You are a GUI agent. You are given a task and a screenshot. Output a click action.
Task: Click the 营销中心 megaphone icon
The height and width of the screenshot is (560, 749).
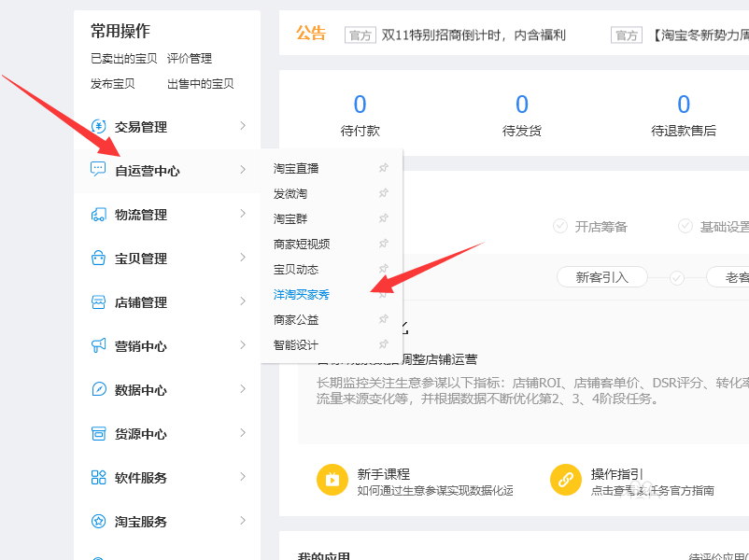tap(98, 345)
